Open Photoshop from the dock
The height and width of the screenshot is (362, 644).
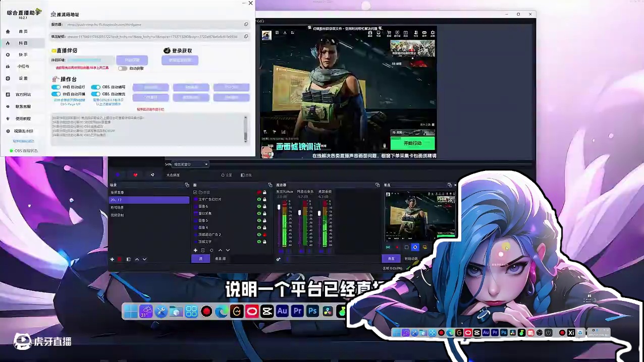pyautogui.click(x=312, y=311)
